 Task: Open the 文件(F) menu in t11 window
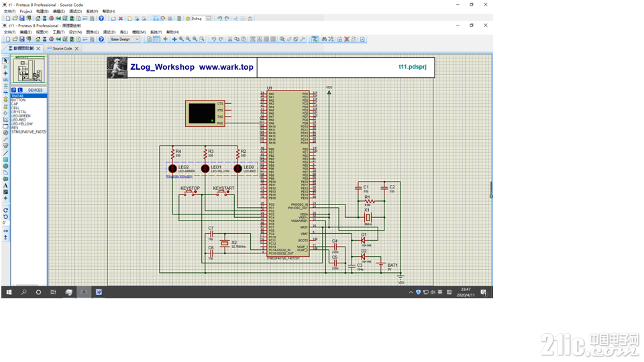pyautogui.click(x=9, y=32)
